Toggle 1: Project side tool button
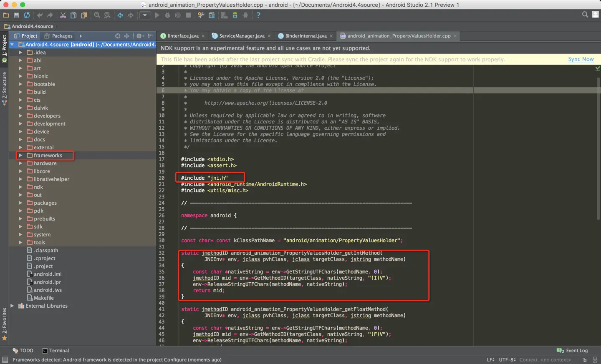The image size is (601, 364). pyautogui.click(x=4, y=49)
